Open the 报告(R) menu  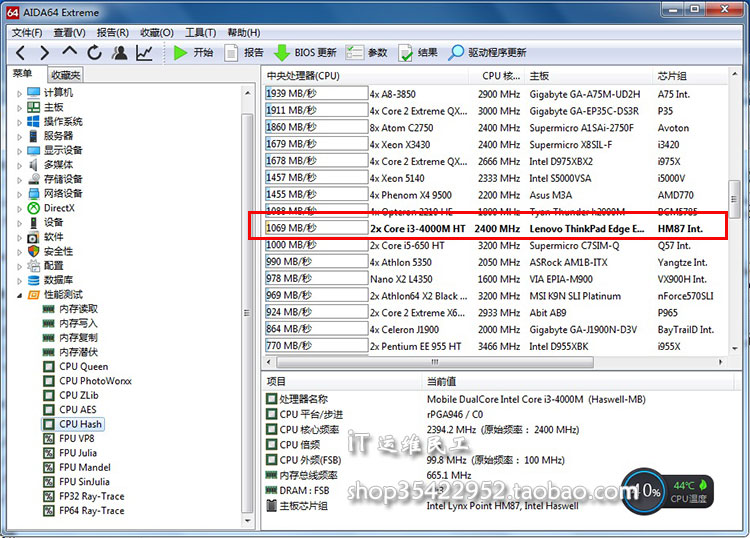click(112, 33)
